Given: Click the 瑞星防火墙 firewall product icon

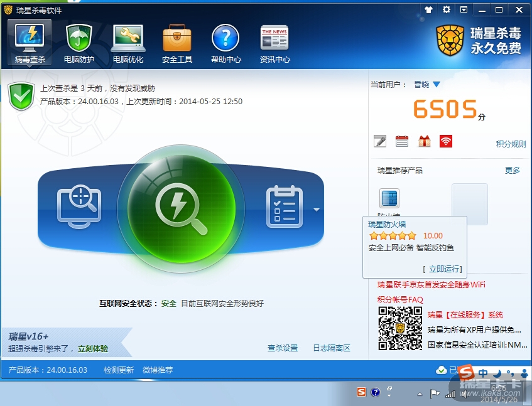Looking at the screenshot, I should [389, 198].
